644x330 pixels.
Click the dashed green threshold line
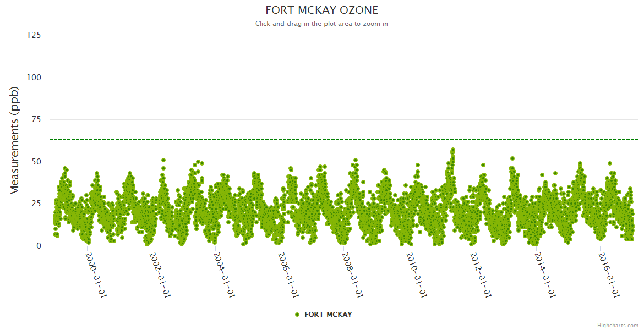pos(330,140)
